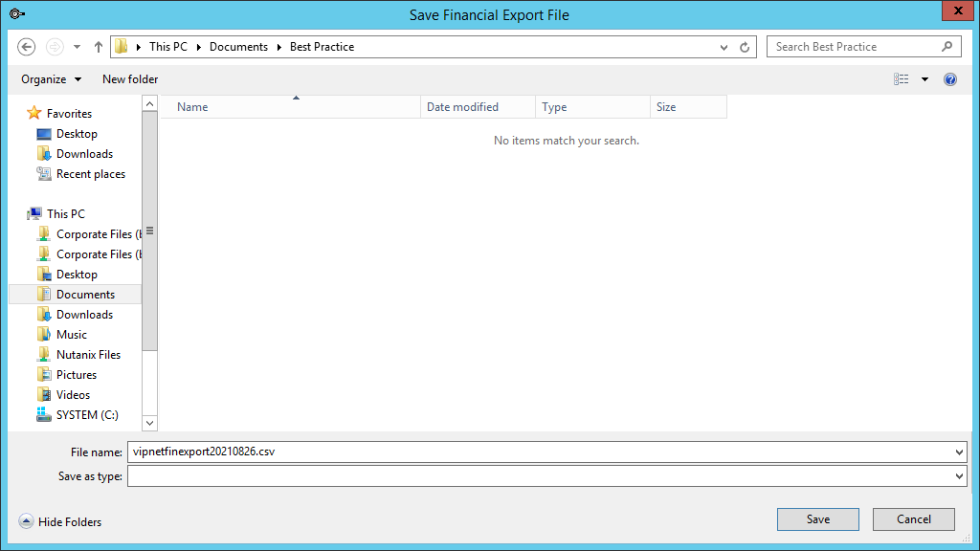Open the recent locations dropdown arrow
This screenshot has width=980, height=551.
click(77, 47)
